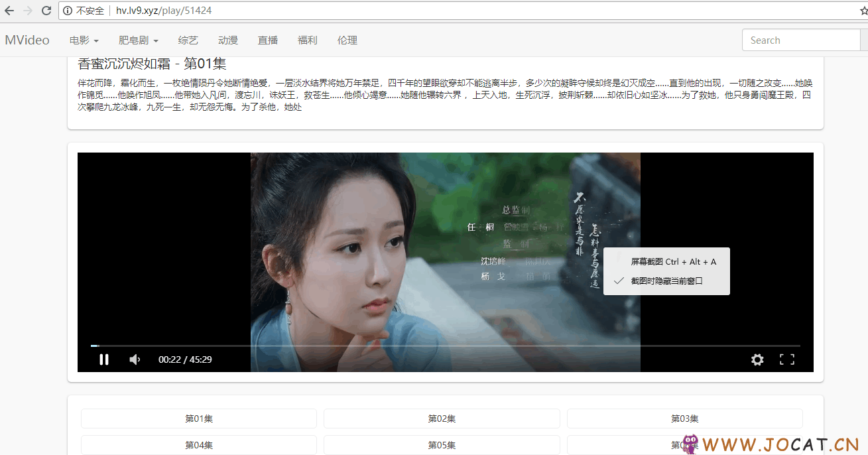Open the 综艺 section
The height and width of the screenshot is (455, 868).
tap(188, 40)
